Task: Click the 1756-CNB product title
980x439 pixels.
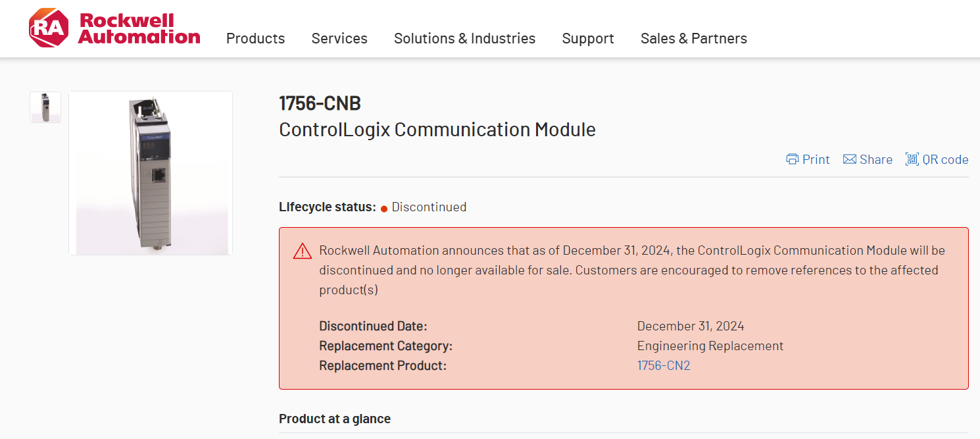Action: click(x=320, y=103)
